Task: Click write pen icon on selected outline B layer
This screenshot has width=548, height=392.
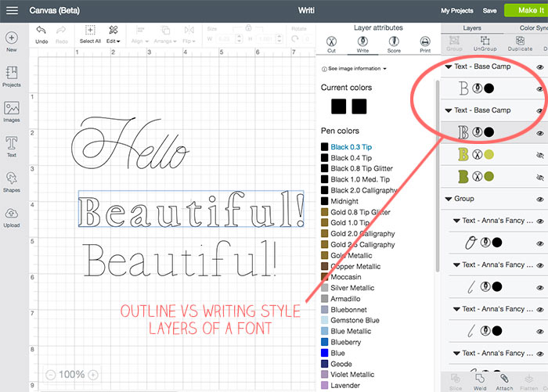Action: tap(477, 132)
